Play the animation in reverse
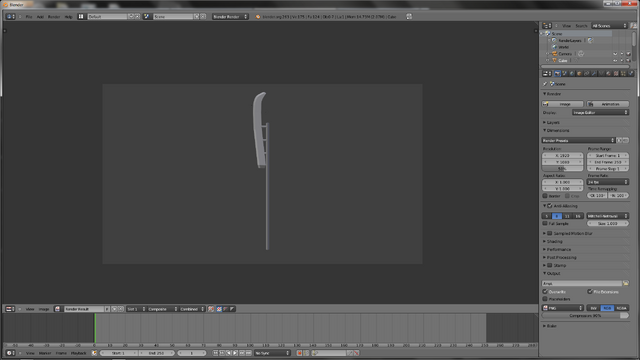Image resolution: width=640 pixels, height=360 pixels. pyautogui.click(x=228, y=353)
